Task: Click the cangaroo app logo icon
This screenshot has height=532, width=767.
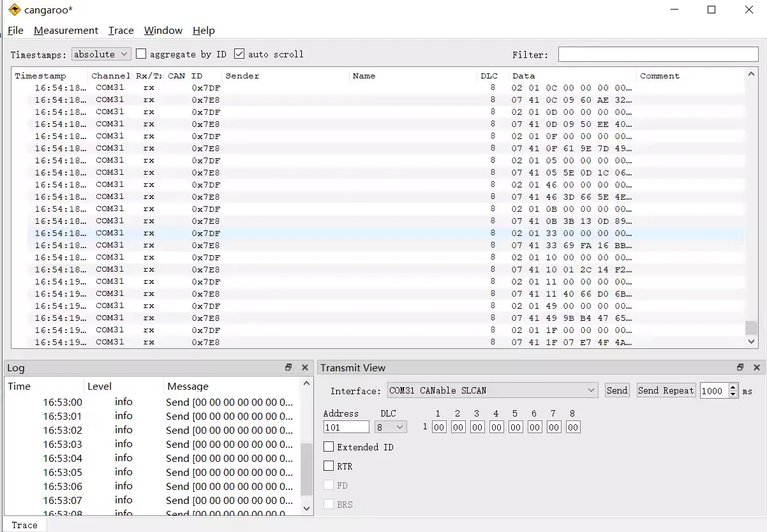Action: point(15,10)
